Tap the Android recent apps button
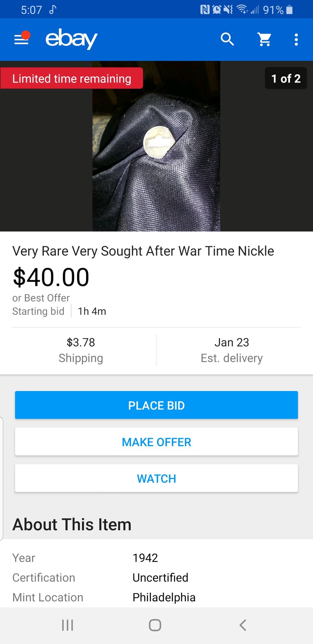Screen dimensions: 313x644 (67, 625)
